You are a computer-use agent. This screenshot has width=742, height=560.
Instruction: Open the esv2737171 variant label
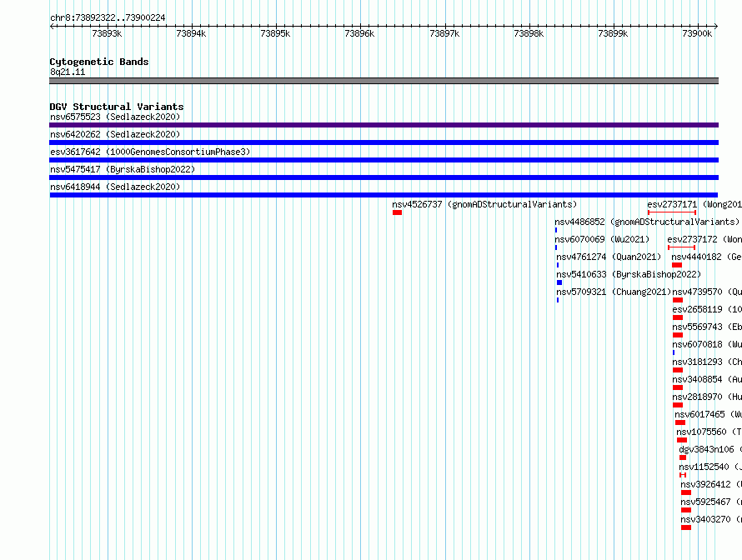[x=694, y=204]
